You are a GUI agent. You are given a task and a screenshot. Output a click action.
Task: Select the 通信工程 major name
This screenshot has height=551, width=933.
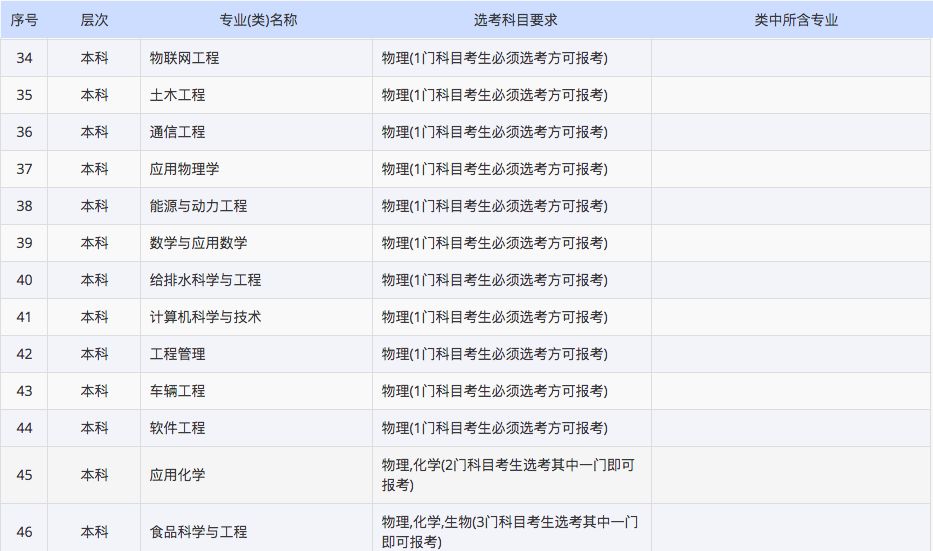click(x=177, y=132)
